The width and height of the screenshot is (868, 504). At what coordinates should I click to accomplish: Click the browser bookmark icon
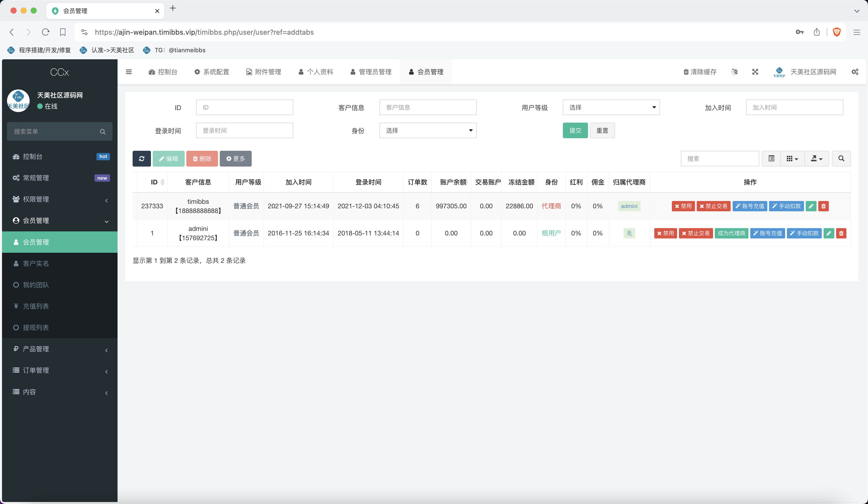pyautogui.click(x=63, y=32)
